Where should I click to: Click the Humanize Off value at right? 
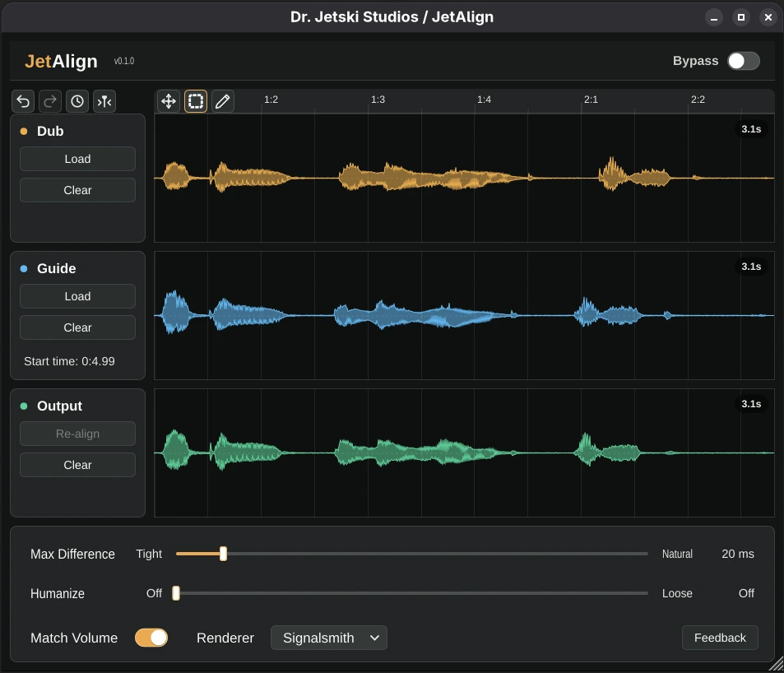click(746, 593)
